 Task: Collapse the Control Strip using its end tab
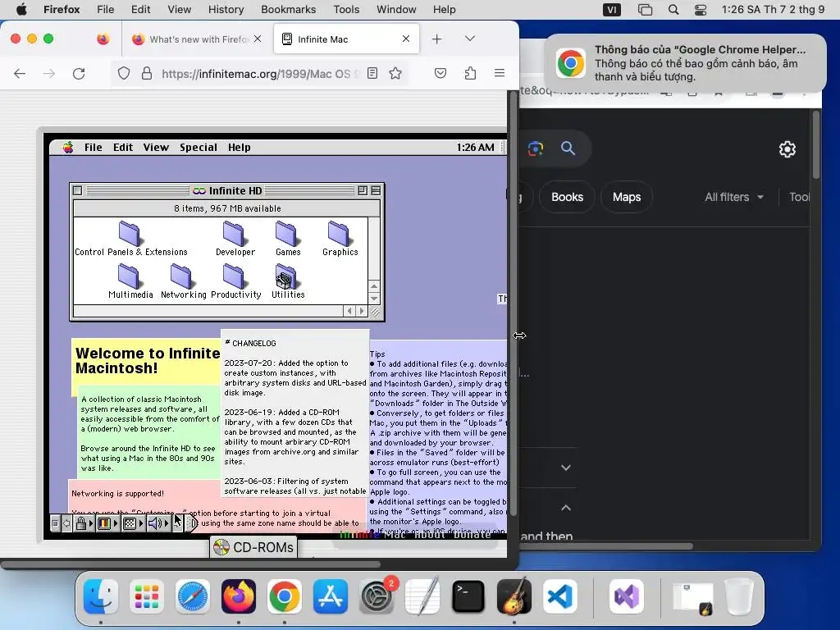pyautogui.click(x=192, y=523)
